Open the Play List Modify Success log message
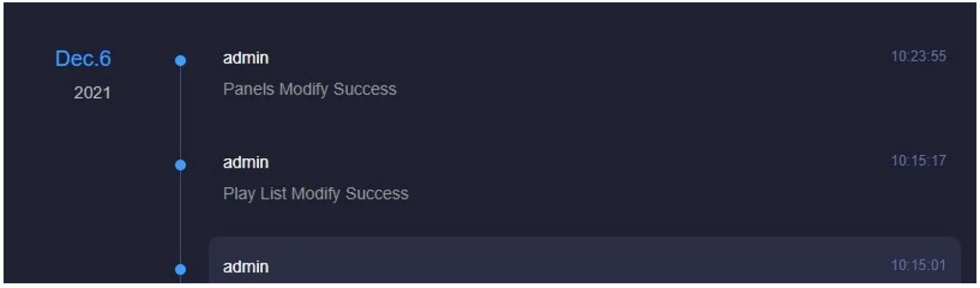Viewport: 980px width, 288px height. pos(316,194)
